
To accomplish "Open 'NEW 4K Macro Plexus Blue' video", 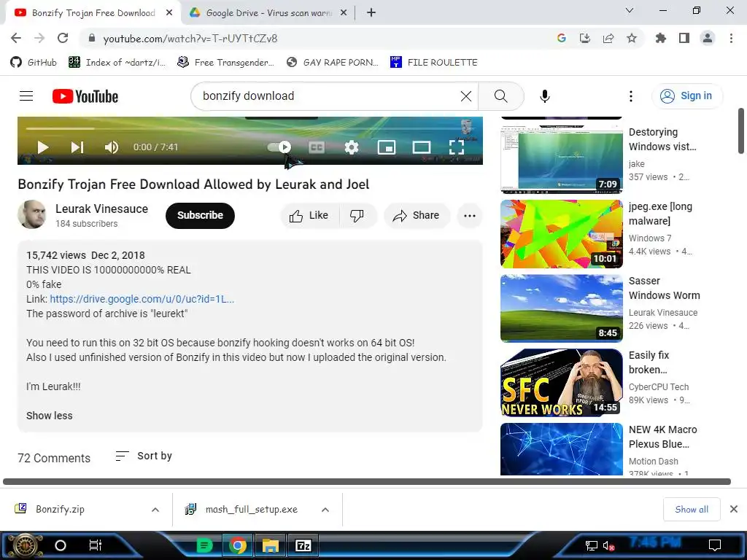I will click(x=561, y=449).
